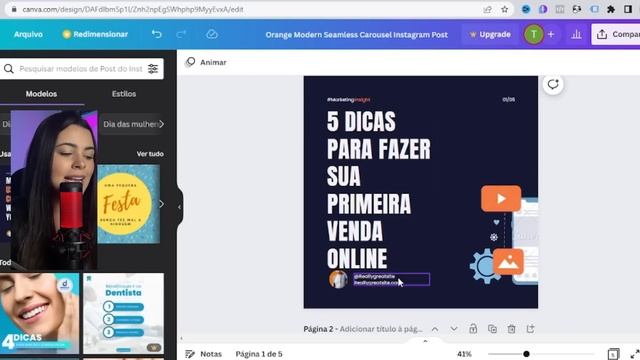Collapse the side panel handle

(180, 207)
